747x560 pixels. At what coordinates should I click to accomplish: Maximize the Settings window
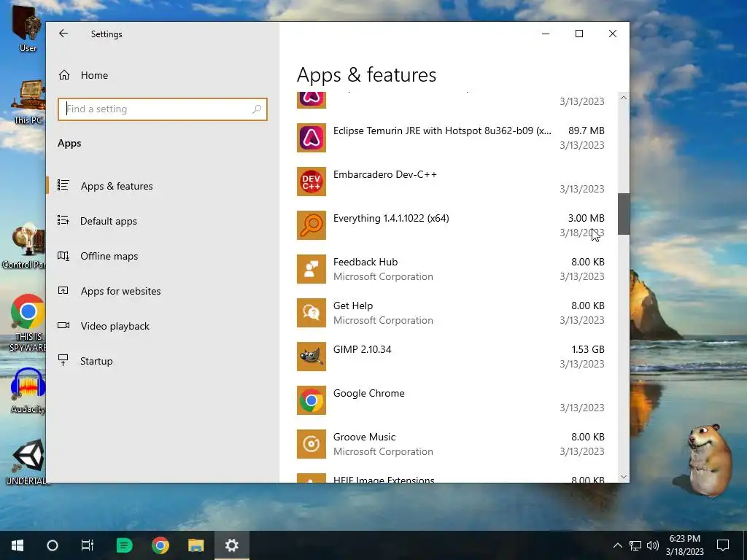click(x=578, y=34)
